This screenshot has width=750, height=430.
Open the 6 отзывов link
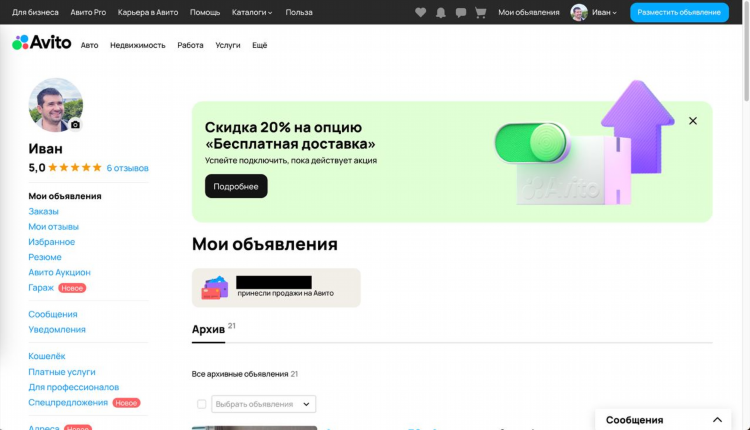tap(127, 168)
